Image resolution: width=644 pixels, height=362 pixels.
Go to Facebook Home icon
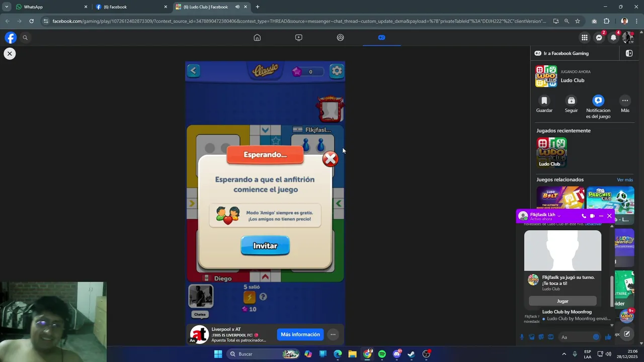tap(257, 38)
